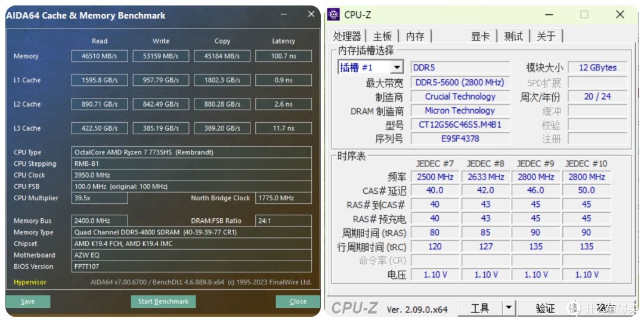Click JEDEC #8 tRAS value 85
The width and height of the screenshot is (644, 322).
click(485, 233)
